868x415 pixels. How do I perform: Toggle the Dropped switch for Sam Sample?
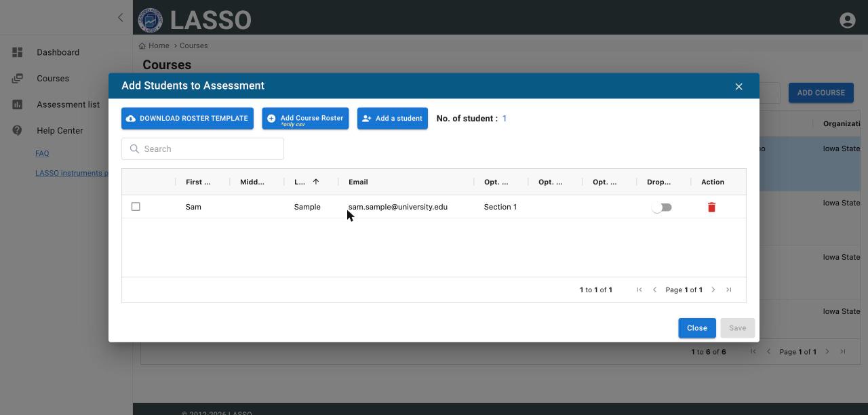click(661, 207)
